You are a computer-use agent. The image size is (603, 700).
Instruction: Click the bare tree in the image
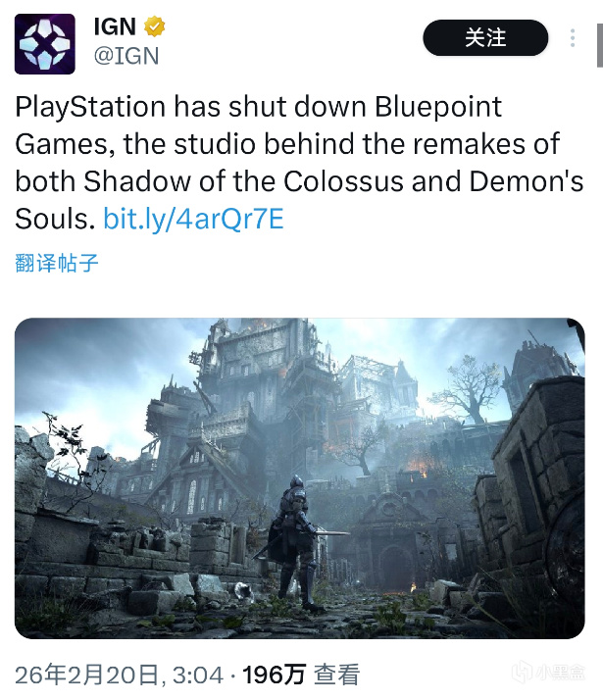pos(469,388)
